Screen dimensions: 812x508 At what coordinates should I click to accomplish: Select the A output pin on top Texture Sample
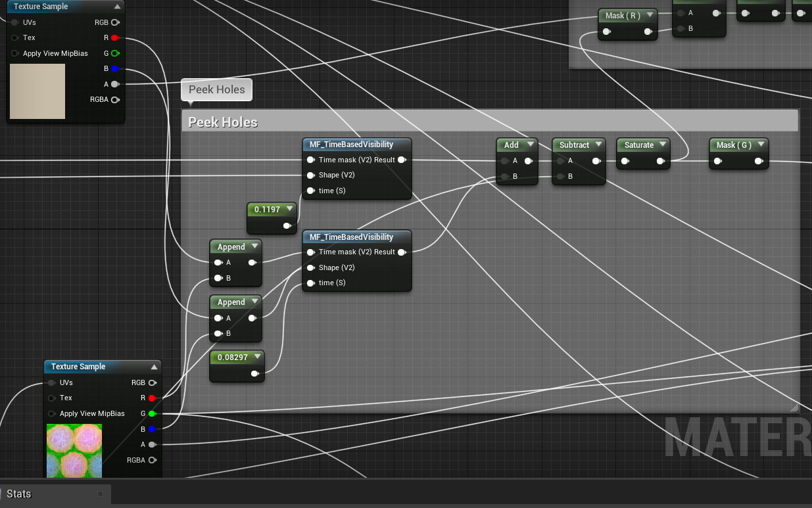coord(115,84)
